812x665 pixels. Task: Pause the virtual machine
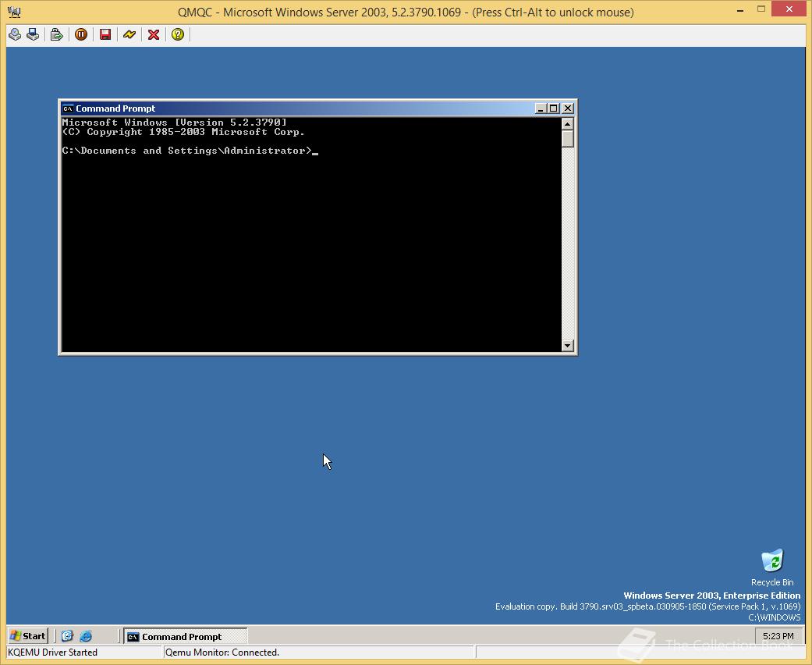[81, 34]
